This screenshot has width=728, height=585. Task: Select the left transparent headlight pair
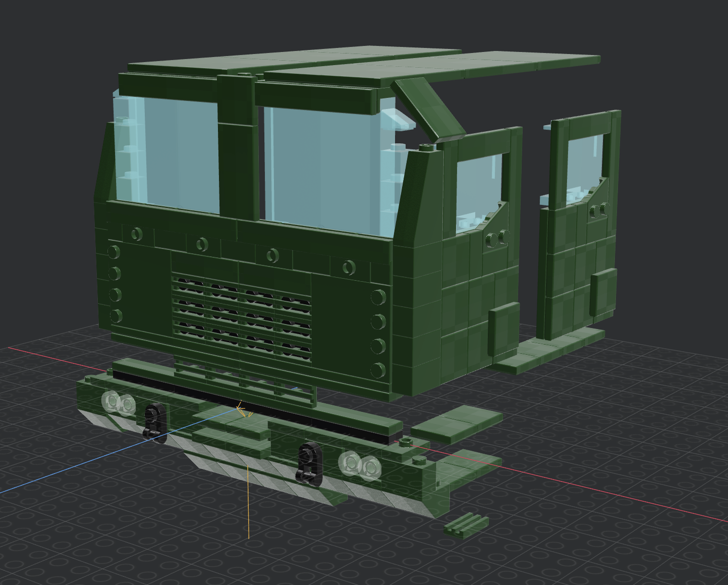tap(119, 403)
